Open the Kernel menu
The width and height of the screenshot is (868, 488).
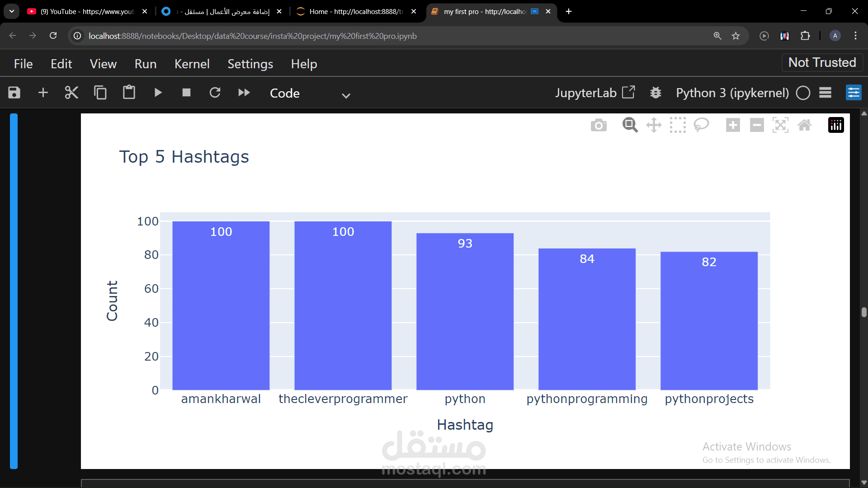click(x=192, y=64)
